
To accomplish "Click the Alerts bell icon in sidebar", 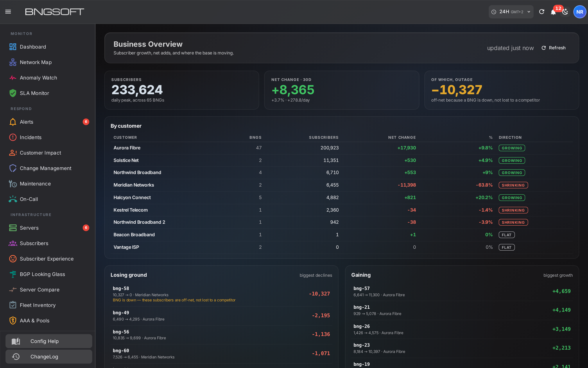I will click(x=13, y=122).
